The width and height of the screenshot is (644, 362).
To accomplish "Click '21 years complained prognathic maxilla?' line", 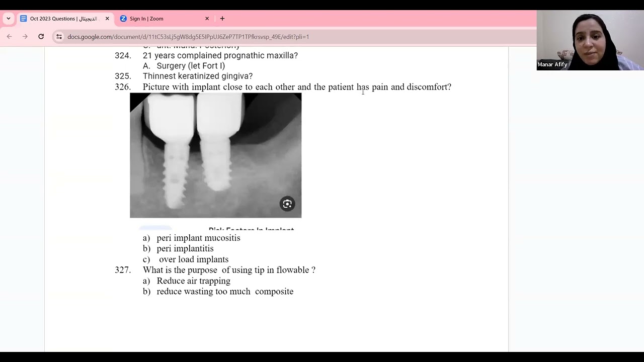I will point(220,55).
